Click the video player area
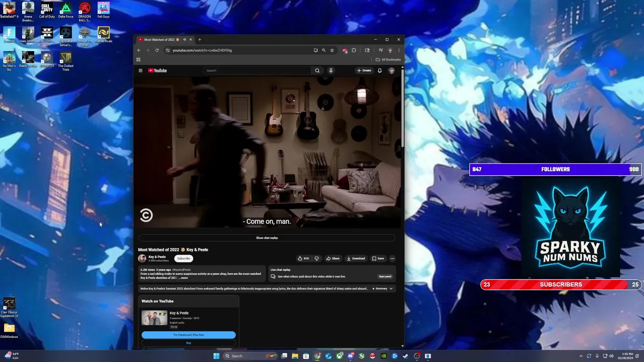Viewport: 644px width, 362px height. (x=267, y=152)
